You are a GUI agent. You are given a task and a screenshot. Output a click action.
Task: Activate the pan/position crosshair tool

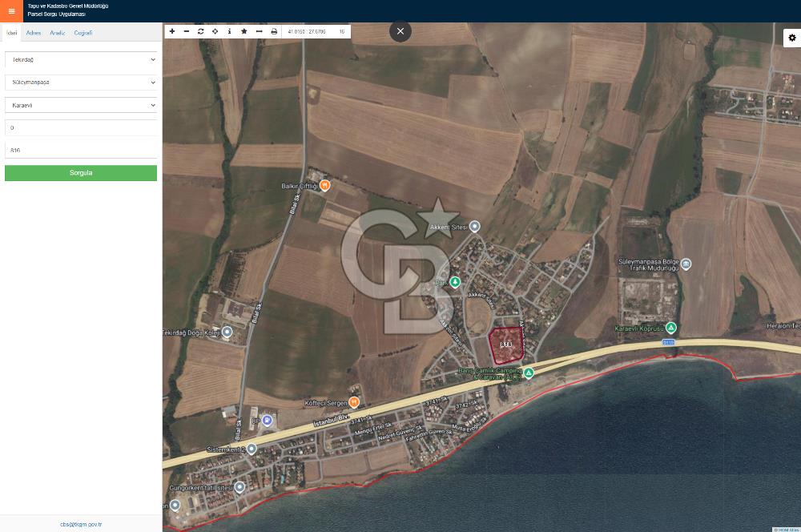(x=215, y=31)
